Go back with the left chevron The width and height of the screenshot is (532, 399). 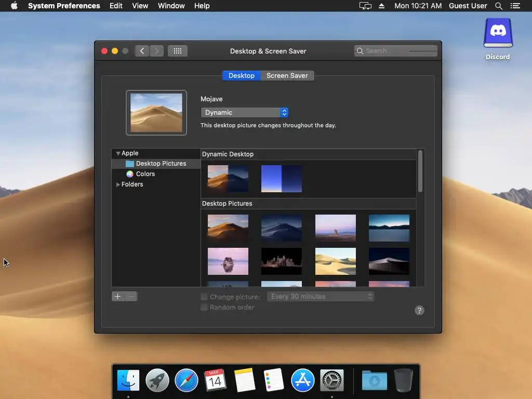point(142,51)
